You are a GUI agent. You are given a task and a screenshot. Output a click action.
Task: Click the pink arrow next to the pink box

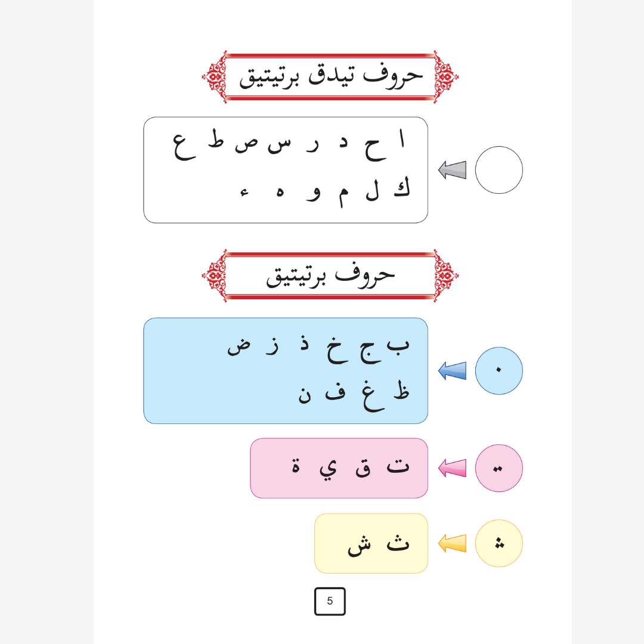(x=453, y=468)
